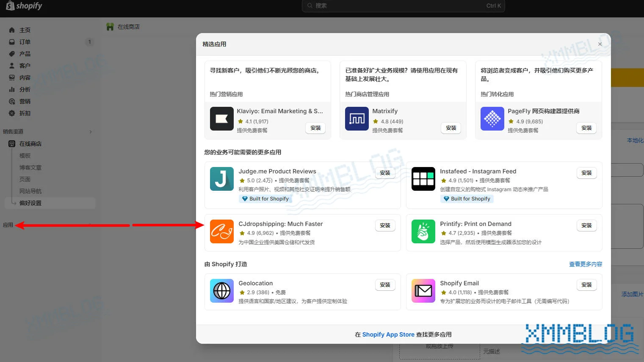644x362 pixels.
Task: Click the Instafeed app icon
Action: (x=423, y=179)
